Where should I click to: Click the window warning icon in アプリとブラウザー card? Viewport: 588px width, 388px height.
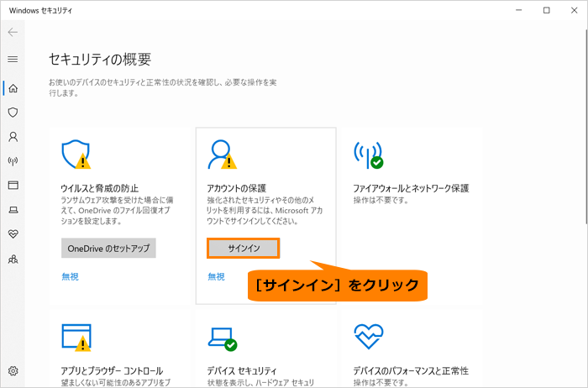pos(76,338)
